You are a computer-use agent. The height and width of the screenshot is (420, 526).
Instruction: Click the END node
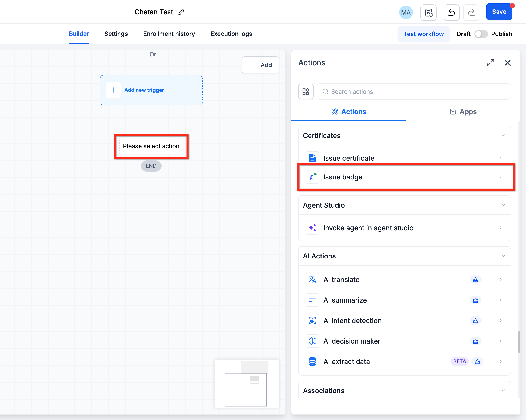click(x=151, y=166)
